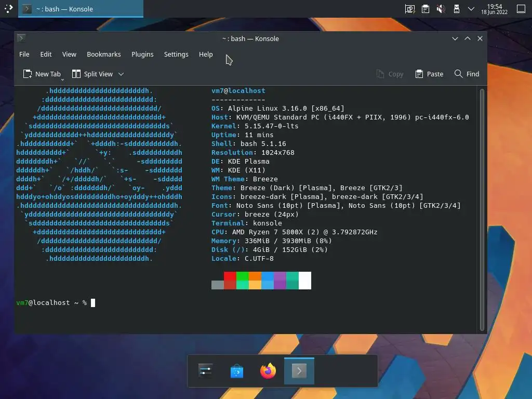Open the New Tab dropdown arrow
This screenshot has height=399, width=532.
[62, 79]
